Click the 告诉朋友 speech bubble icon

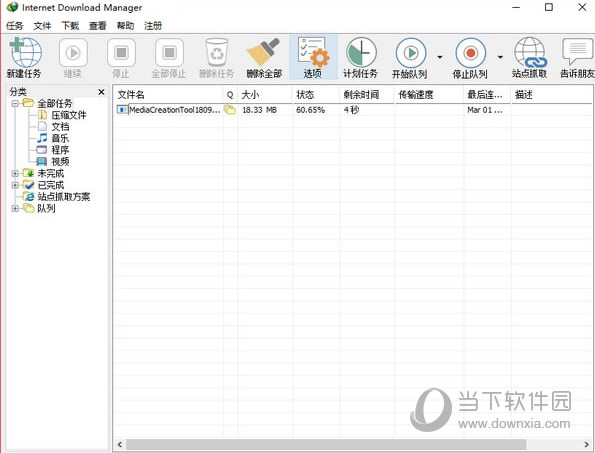[578, 52]
